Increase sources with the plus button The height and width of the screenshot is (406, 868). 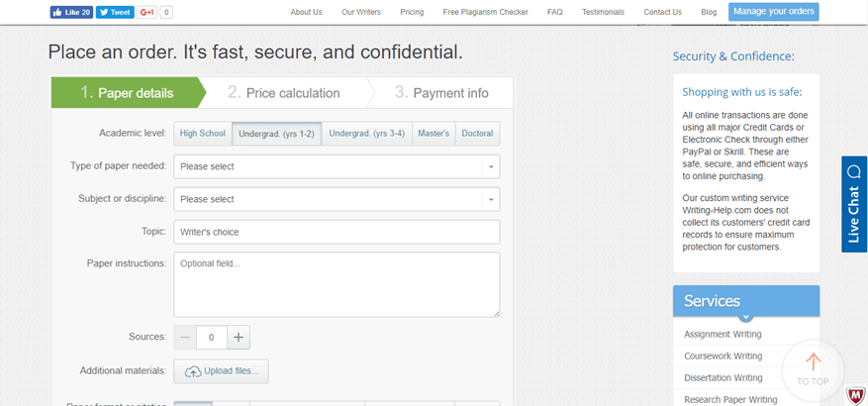[x=239, y=338]
